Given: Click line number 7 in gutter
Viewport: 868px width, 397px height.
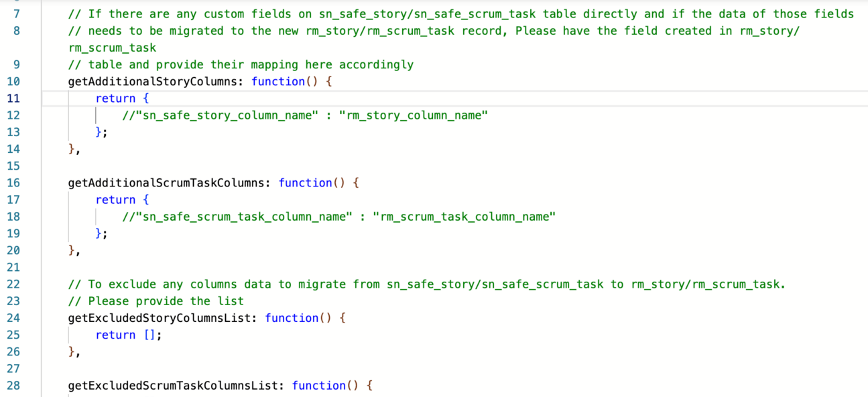Looking at the screenshot, I should [x=17, y=13].
